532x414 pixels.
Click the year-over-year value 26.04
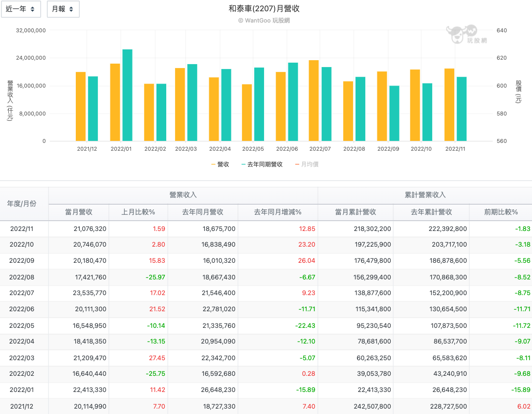[307, 261]
